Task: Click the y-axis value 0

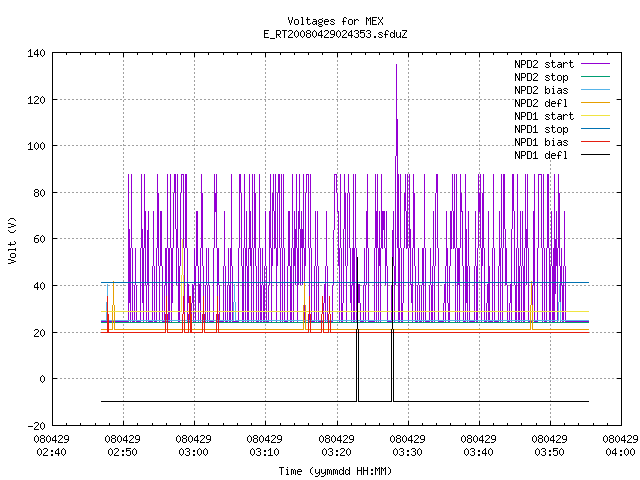Action: pos(42,379)
